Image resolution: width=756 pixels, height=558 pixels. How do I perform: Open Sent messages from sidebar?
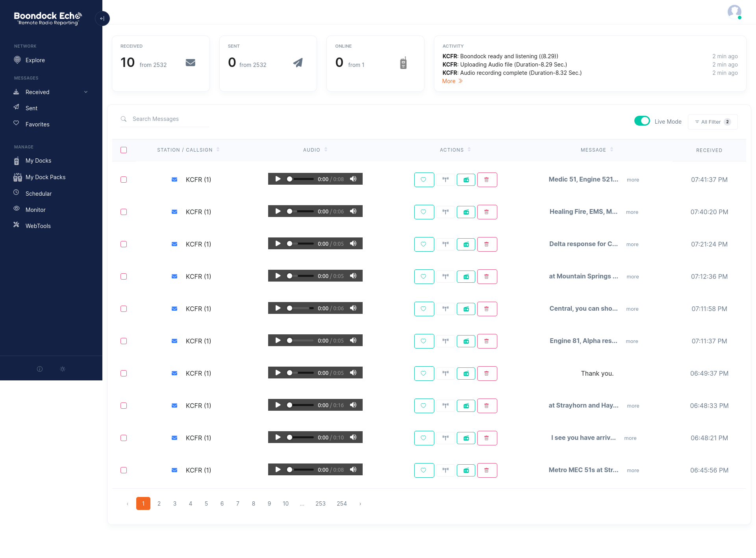click(x=31, y=108)
